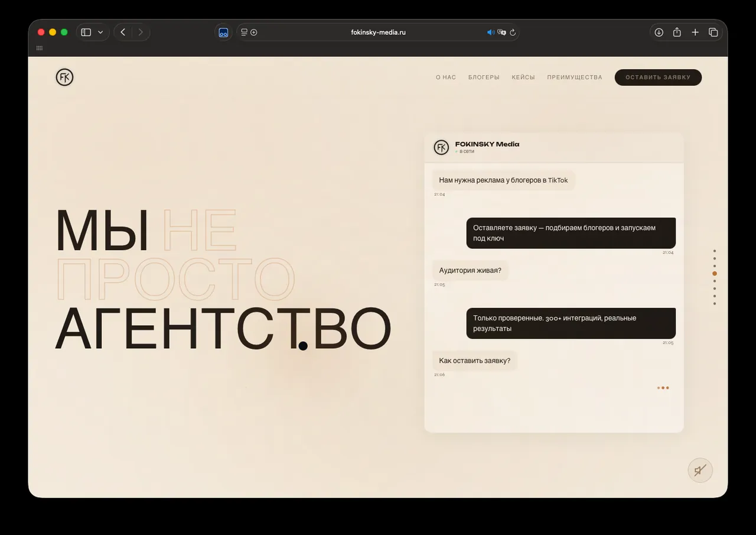
Task: Go back to the previous page
Action: pyautogui.click(x=123, y=33)
